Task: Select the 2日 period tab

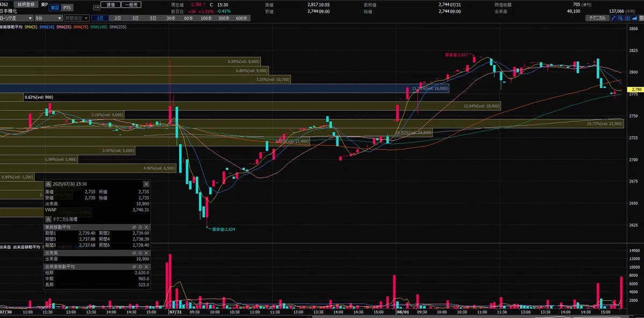Action: pyautogui.click(x=118, y=18)
